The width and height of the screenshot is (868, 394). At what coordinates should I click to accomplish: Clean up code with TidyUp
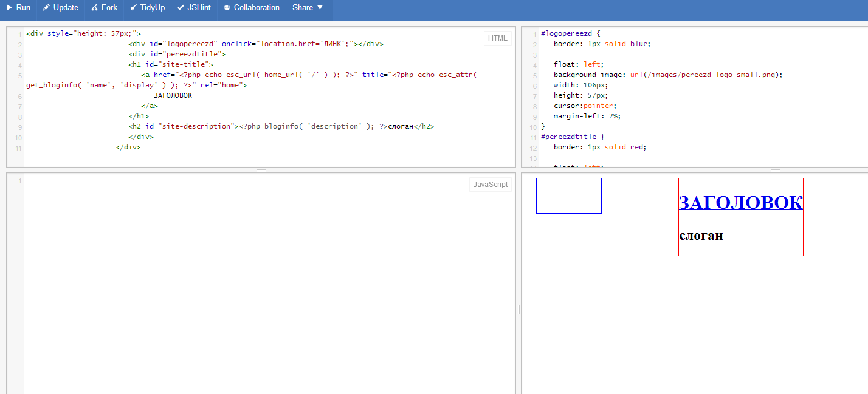[148, 8]
